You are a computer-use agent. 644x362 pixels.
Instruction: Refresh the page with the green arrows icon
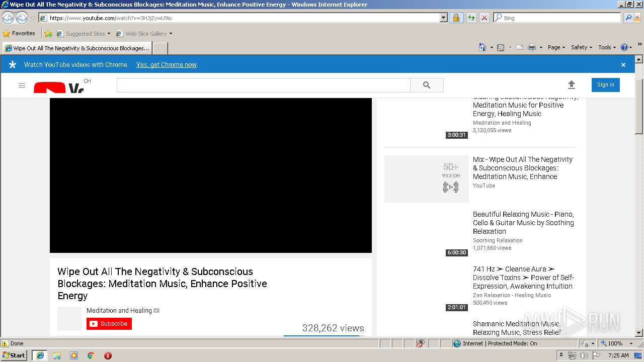pos(471,18)
